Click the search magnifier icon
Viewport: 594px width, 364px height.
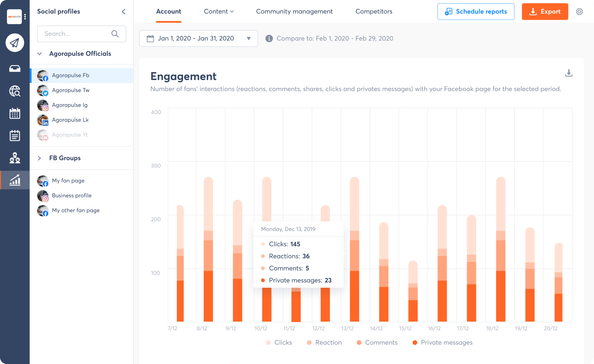pos(115,34)
